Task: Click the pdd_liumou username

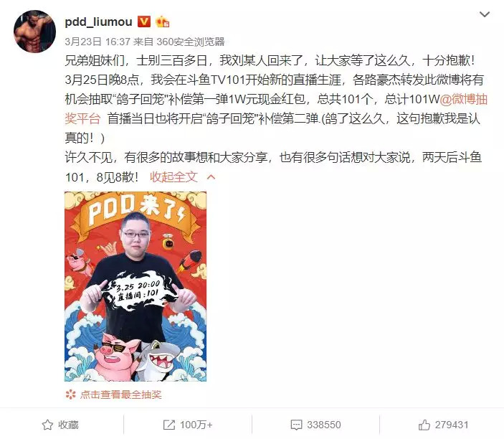Action: [x=98, y=22]
